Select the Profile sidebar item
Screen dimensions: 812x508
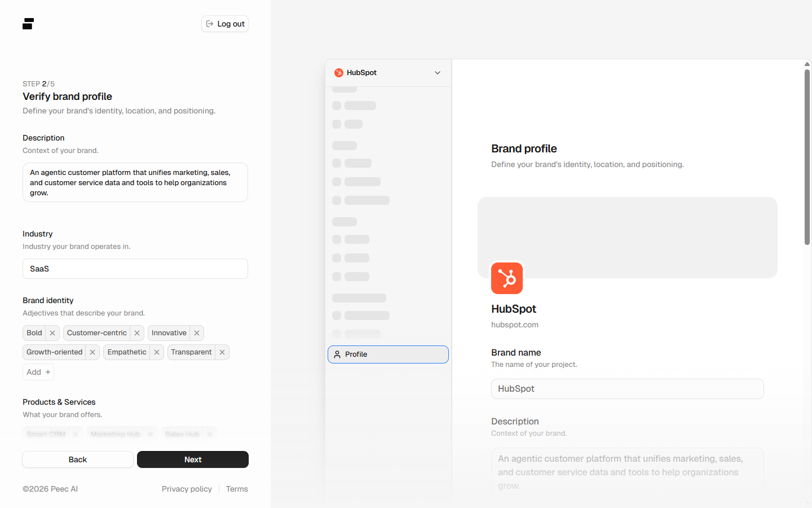[388, 354]
